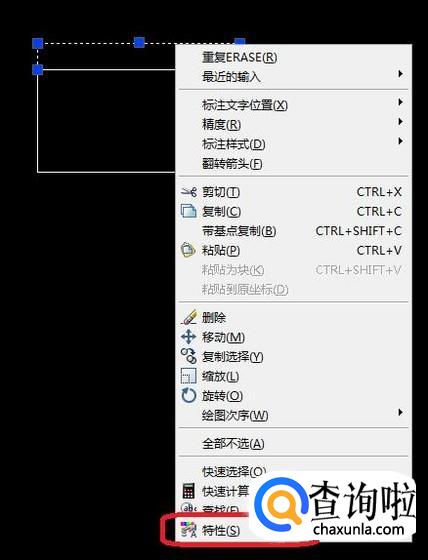
Task: Click the calculator icon beside 快速计算
Action: [188, 491]
